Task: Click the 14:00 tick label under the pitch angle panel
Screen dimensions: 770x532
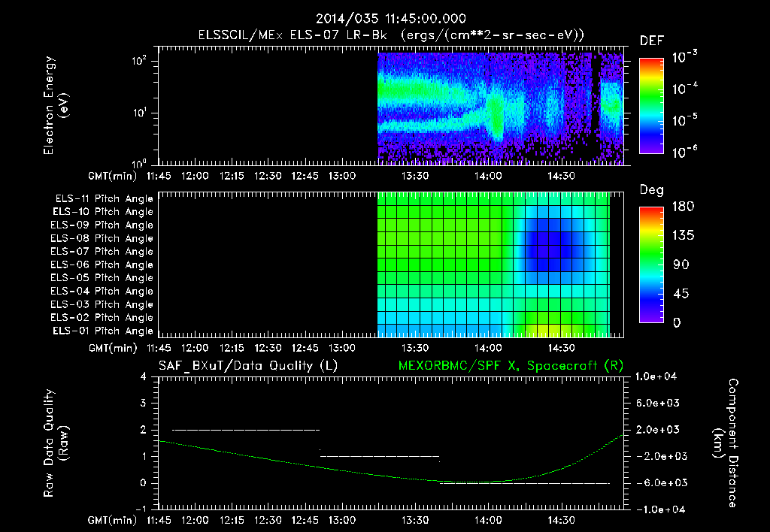Action: tap(488, 349)
